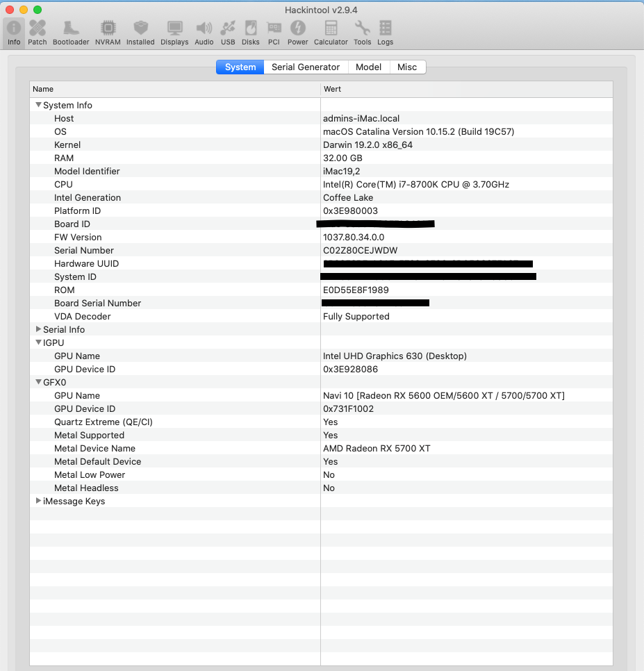Open the USB toolbar icon
This screenshot has width=644, height=671.
[x=228, y=33]
